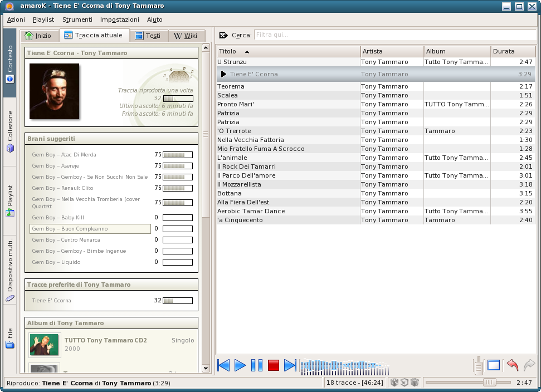The width and height of the screenshot is (541, 392).
Task: Pause playback with the pause button
Action: [x=257, y=365]
